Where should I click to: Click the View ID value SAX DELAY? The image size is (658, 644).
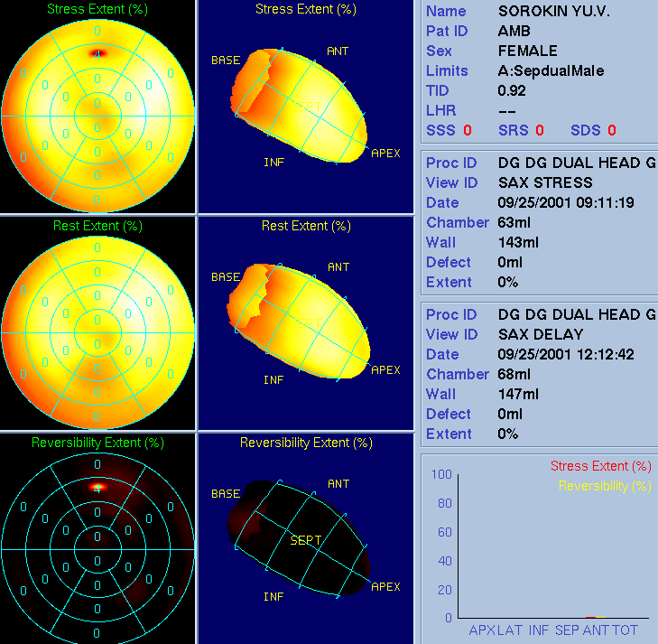541,334
